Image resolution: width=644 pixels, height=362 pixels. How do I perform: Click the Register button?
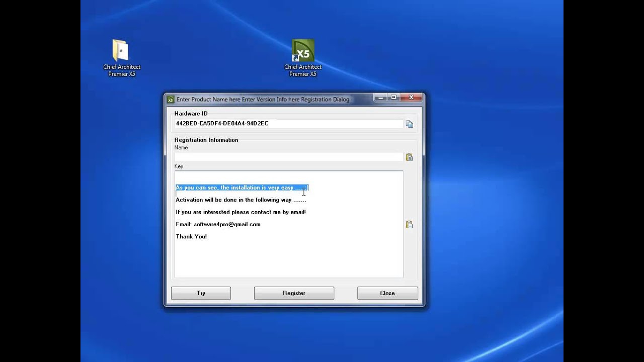pyautogui.click(x=294, y=293)
